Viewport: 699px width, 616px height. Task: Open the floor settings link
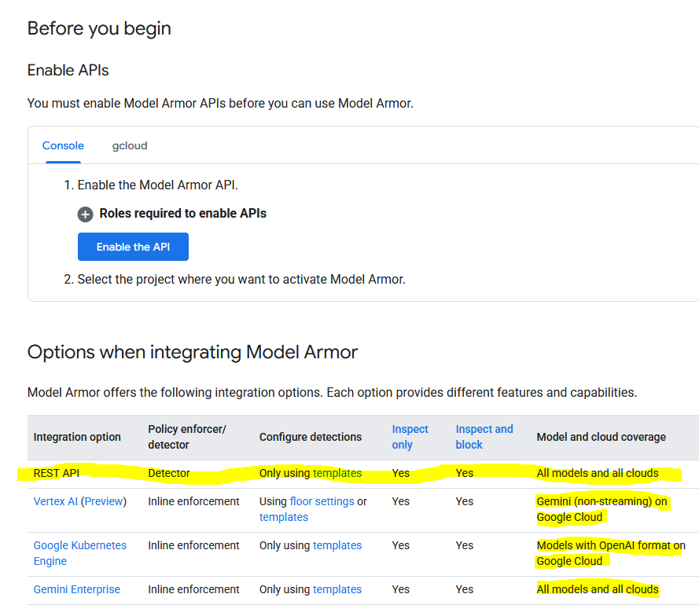pos(322,501)
